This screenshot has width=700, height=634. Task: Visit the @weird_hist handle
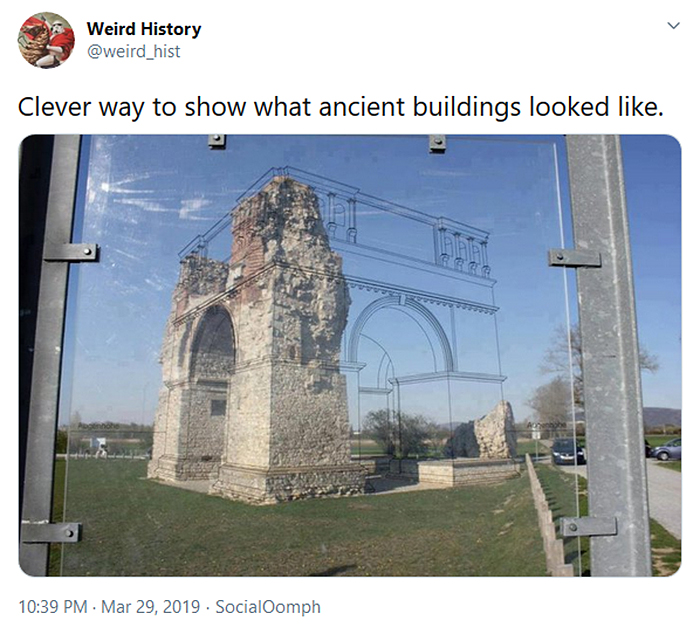click(x=133, y=51)
